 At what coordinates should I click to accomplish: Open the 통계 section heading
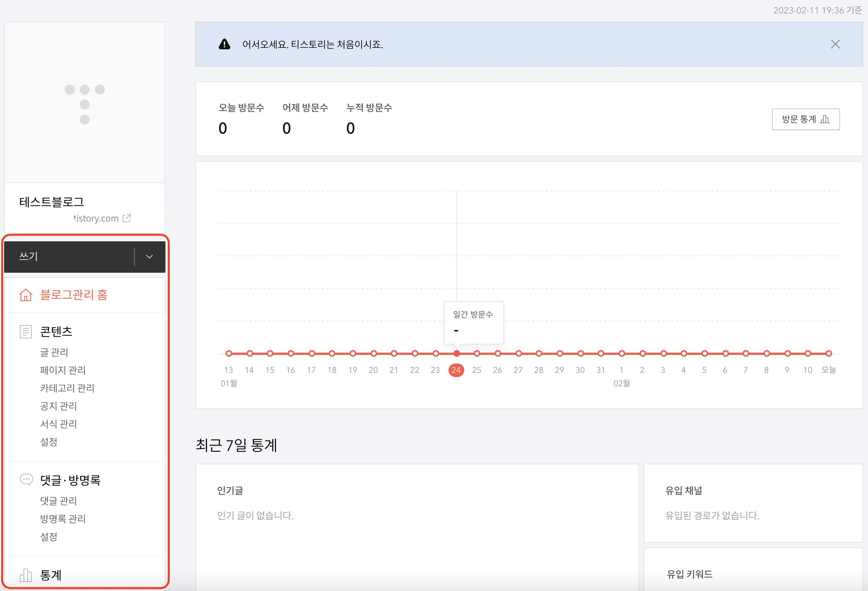click(50, 575)
